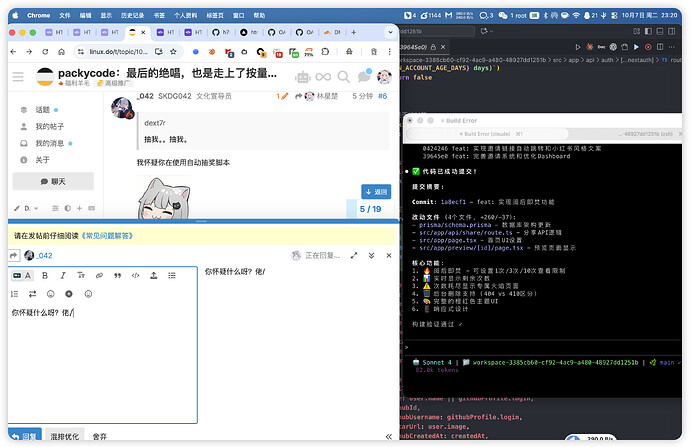Screen dimensions: 690x447
Task: Open Chrome tab search dropdown
Action: [390, 32]
